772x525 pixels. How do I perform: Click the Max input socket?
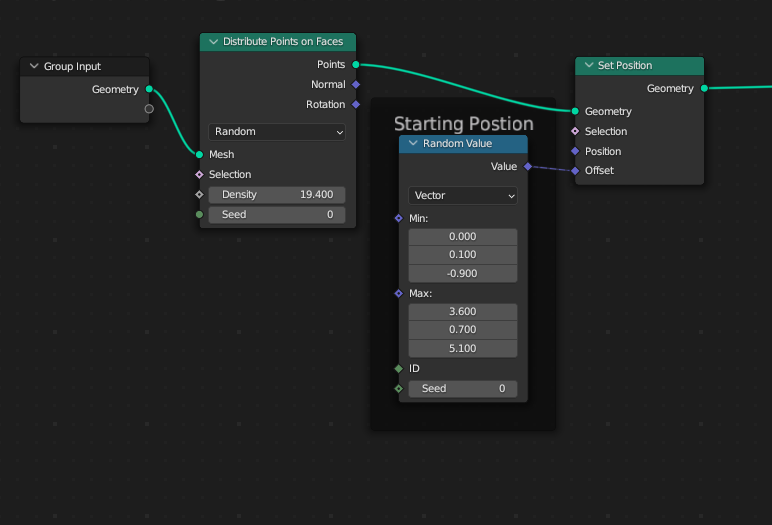(x=399, y=294)
